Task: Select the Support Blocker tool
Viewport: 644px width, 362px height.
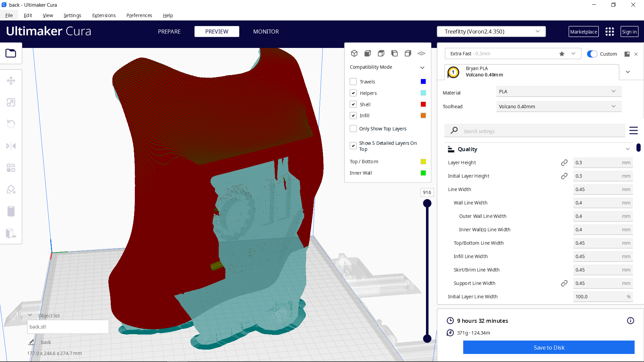Action: pyautogui.click(x=11, y=189)
